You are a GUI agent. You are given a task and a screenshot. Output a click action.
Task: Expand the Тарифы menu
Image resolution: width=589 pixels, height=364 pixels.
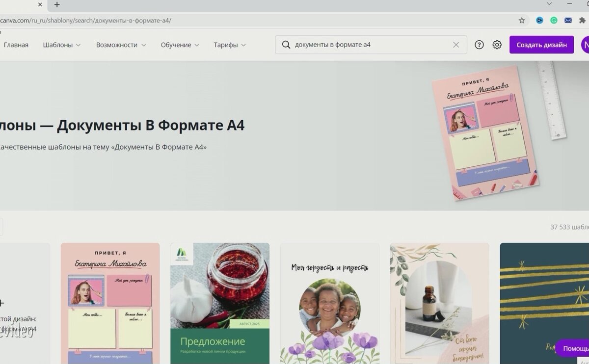pyautogui.click(x=230, y=45)
